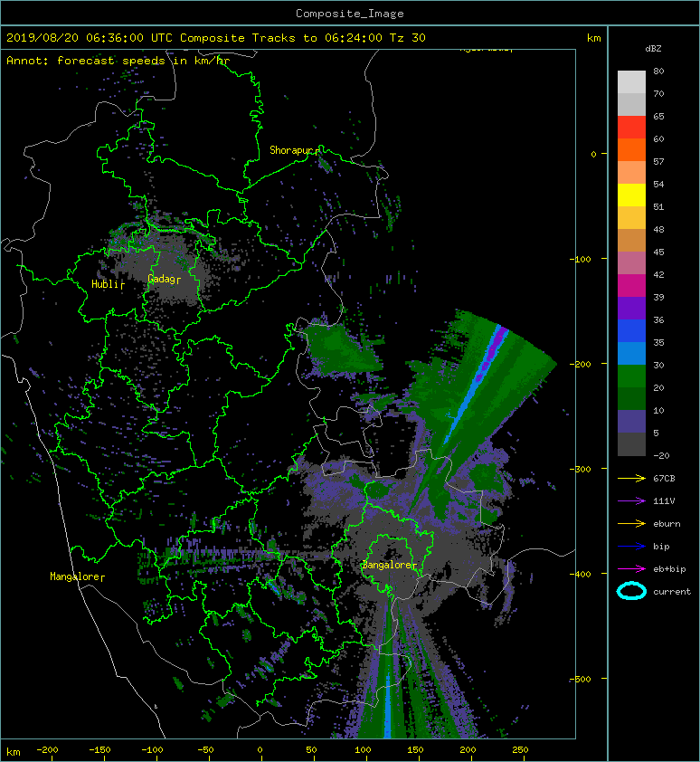Pick the orange 57 dBZ color swatch
The height and width of the screenshot is (762, 700).
pos(631,150)
